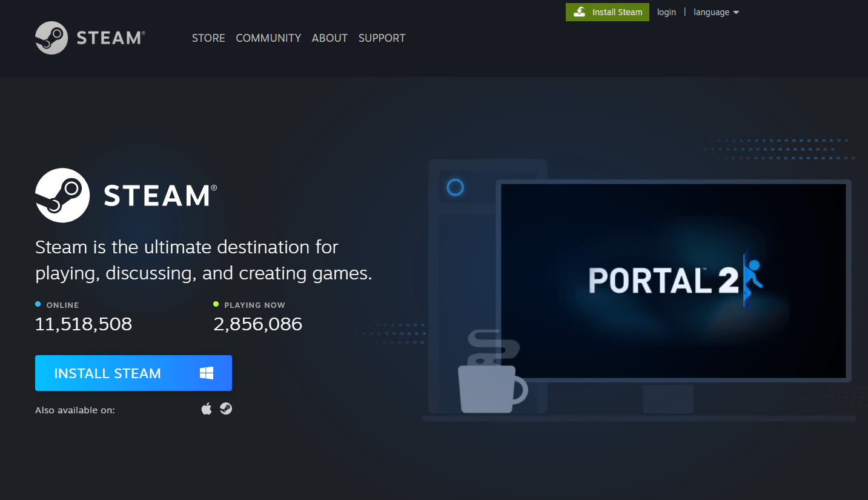868x500 pixels.
Task: Click the blue power circle on the PC tower
Action: point(455,187)
